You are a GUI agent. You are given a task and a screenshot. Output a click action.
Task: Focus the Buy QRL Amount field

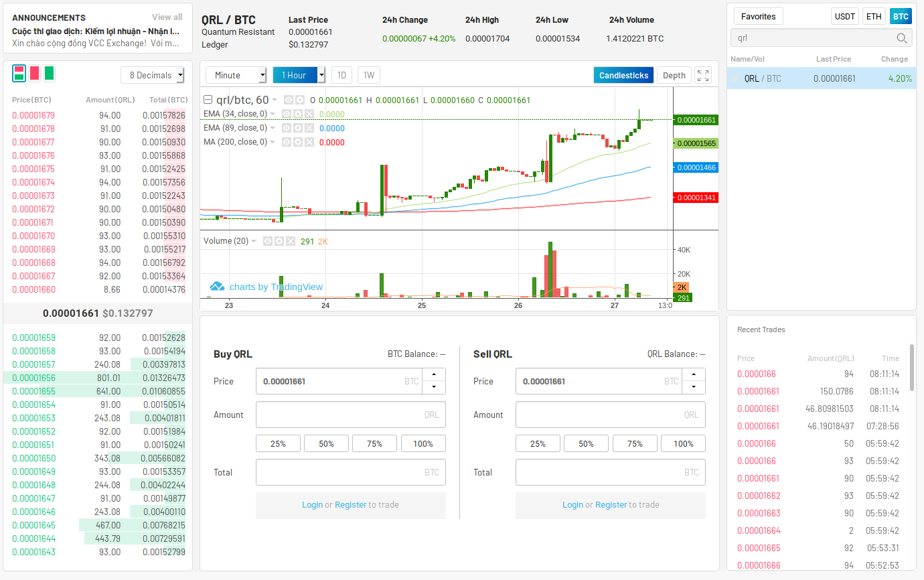(x=351, y=415)
